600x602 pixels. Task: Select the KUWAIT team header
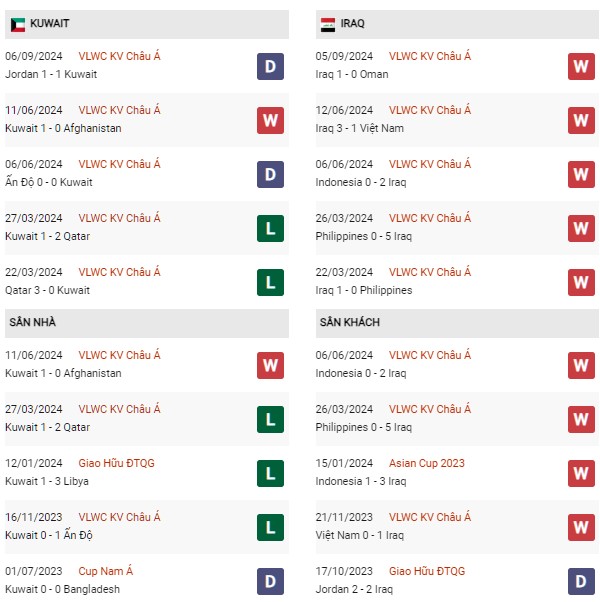pyautogui.click(x=50, y=25)
